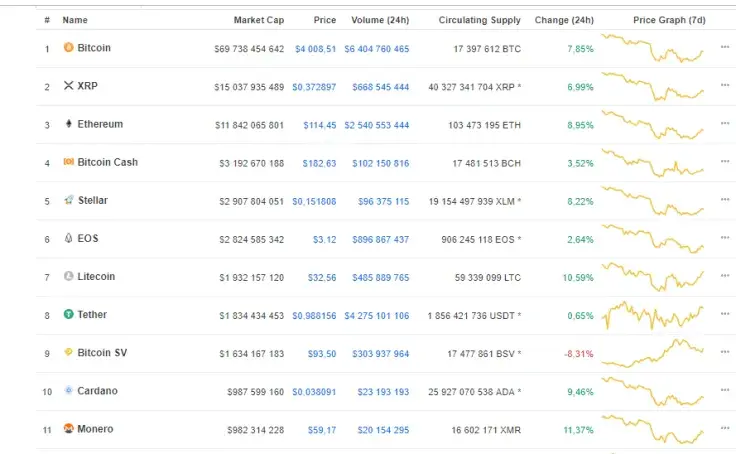
Task: Click the Ethereum diamond logo icon
Action: click(68, 124)
